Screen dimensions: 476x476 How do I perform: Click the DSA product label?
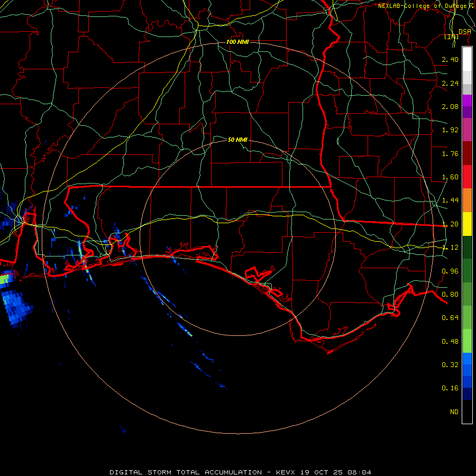(464, 32)
